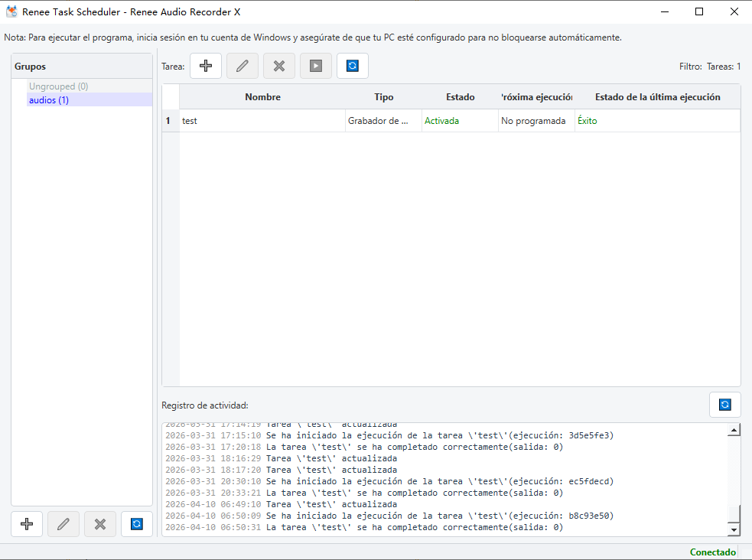
Task: Sort by Estado de la última ejecución header
Action: pyautogui.click(x=657, y=97)
